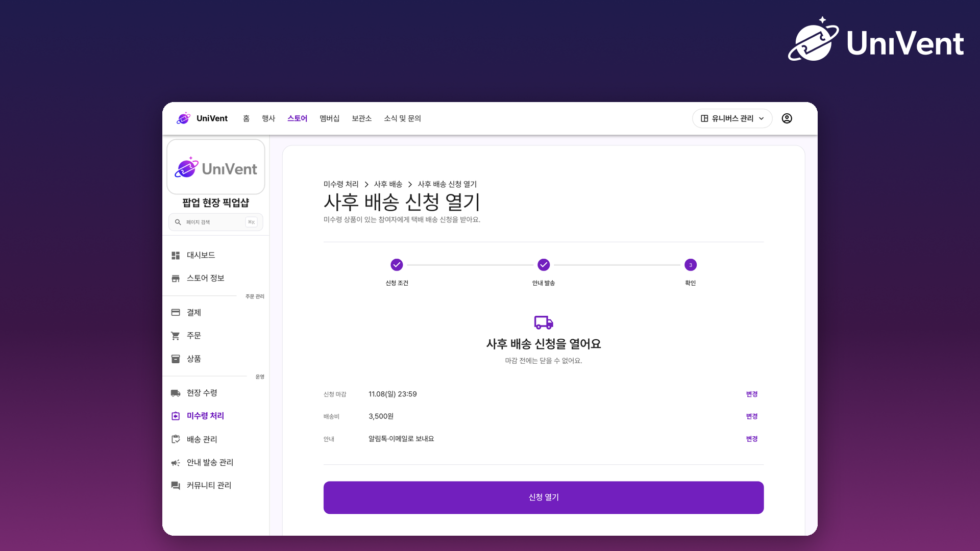Image resolution: width=980 pixels, height=551 pixels.
Task: Open the 소식 및 문의 menu item
Action: (402, 118)
